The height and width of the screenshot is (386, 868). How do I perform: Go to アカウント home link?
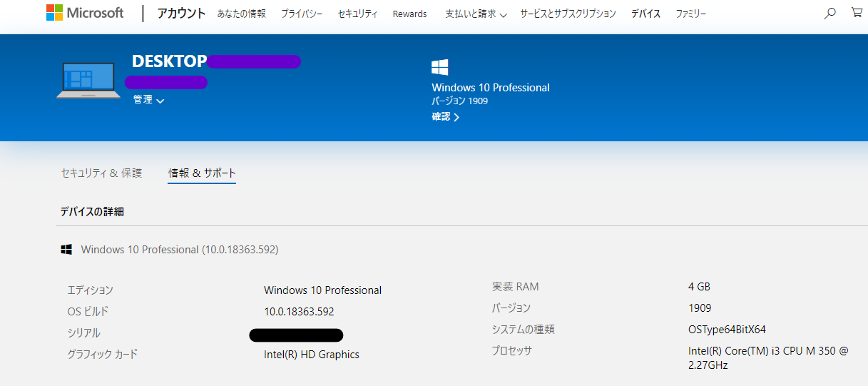[x=181, y=14]
